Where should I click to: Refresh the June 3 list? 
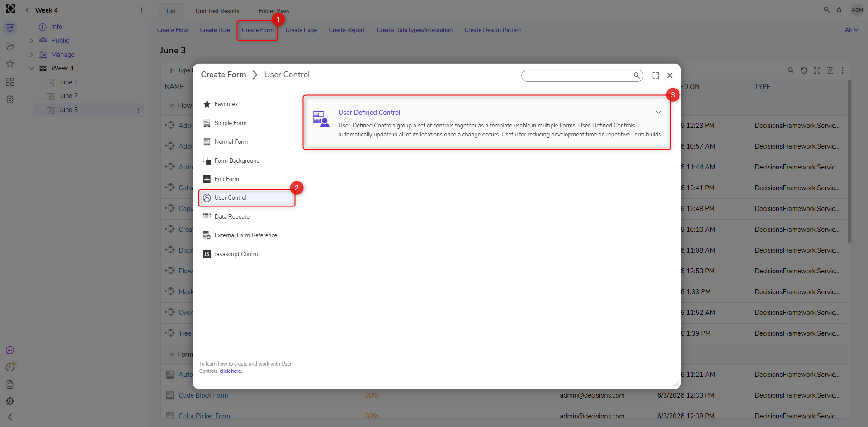point(804,70)
